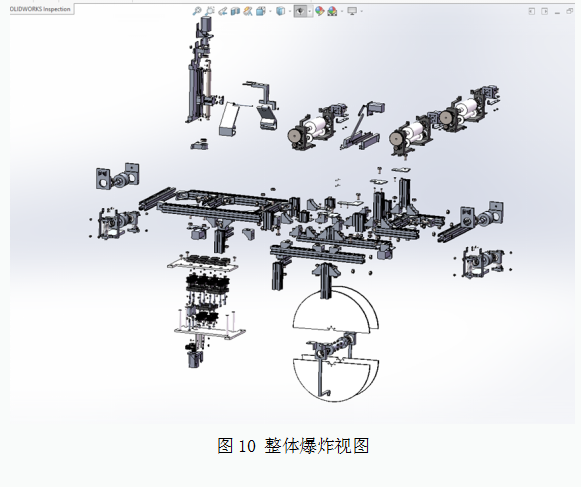Open the View Settings dropdown arrow
The height and width of the screenshot is (487, 581).
[361, 11]
